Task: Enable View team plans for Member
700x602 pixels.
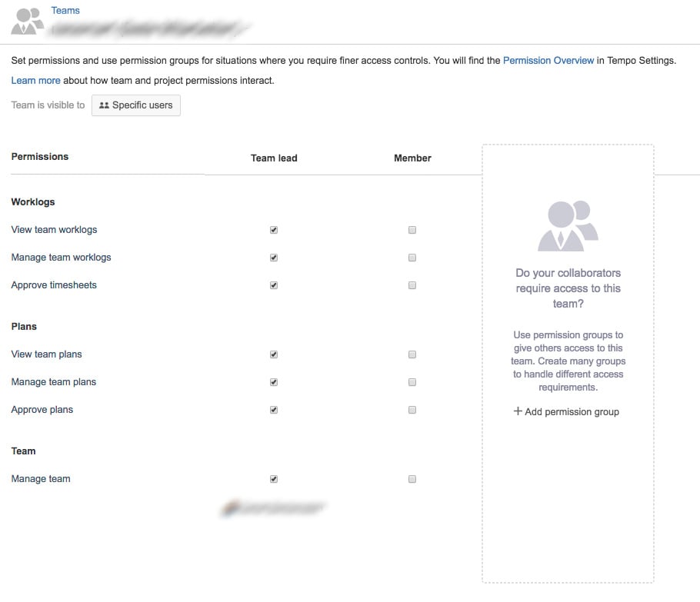Action: coord(412,354)
